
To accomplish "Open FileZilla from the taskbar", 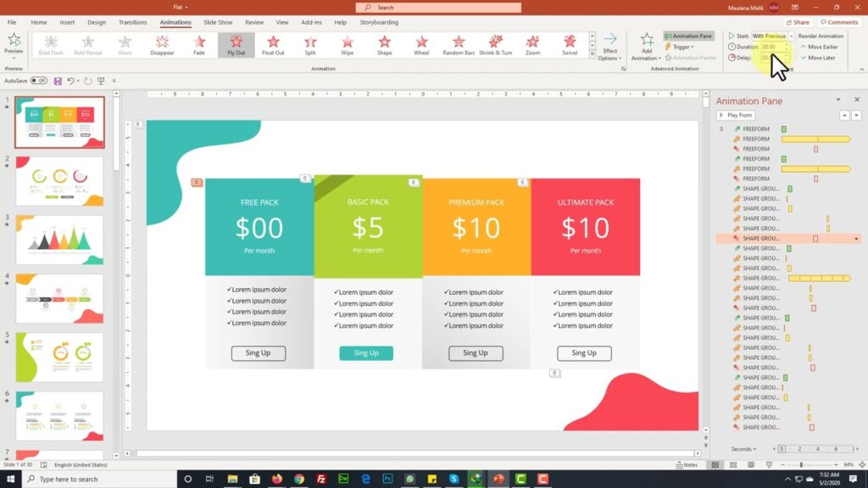I will [321, 479].
